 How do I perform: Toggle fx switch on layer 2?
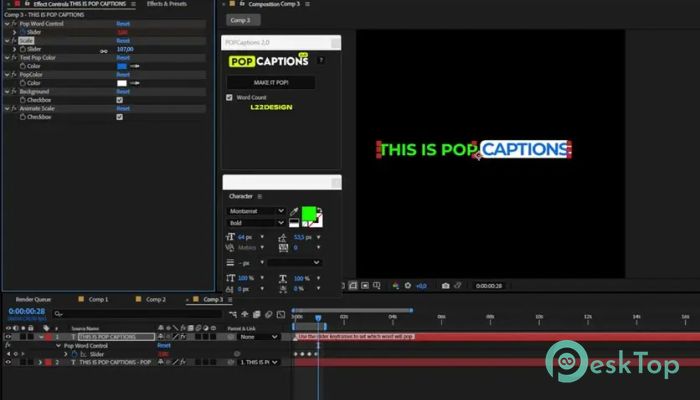tap(183, 362)
